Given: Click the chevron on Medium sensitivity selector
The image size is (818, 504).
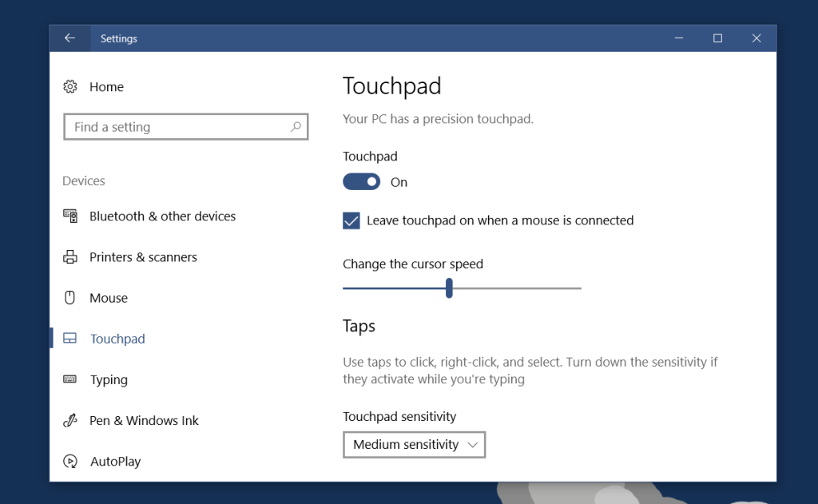Looking at the screenshot, I should (475, 444).
